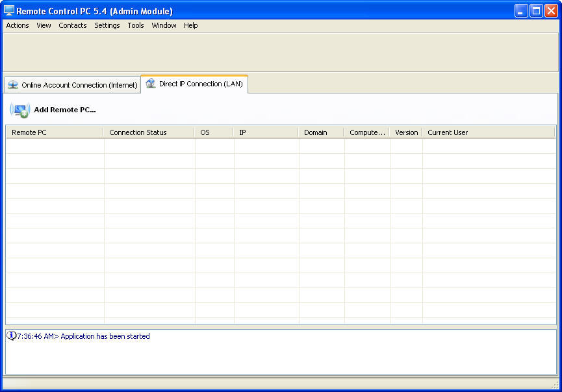This screenshot has height=392, width=562.
Task: Click the Add Remote PC computer icon
Action: tap(18, 110)
